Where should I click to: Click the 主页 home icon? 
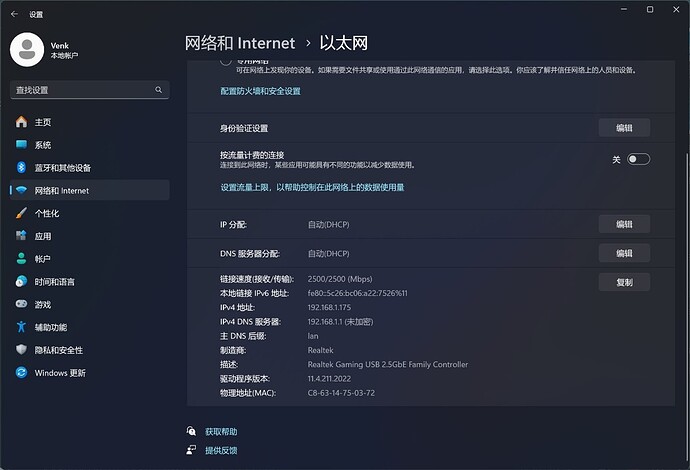click(21, 121)
